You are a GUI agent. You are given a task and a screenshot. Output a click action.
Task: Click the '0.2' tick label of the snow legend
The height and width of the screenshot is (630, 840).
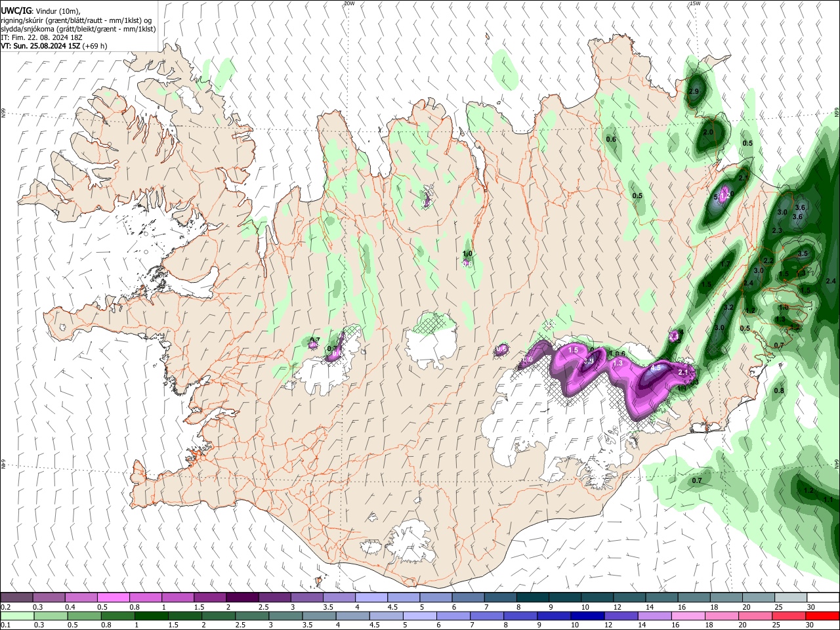tap(6, 607)
